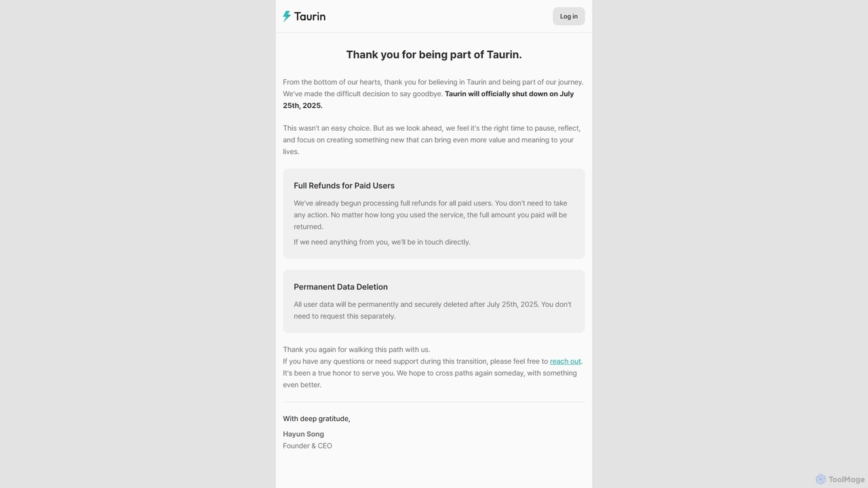868x488 pixels.
Task: Click the Taurin lightning bolt logo icon
Action: point(287,16)
